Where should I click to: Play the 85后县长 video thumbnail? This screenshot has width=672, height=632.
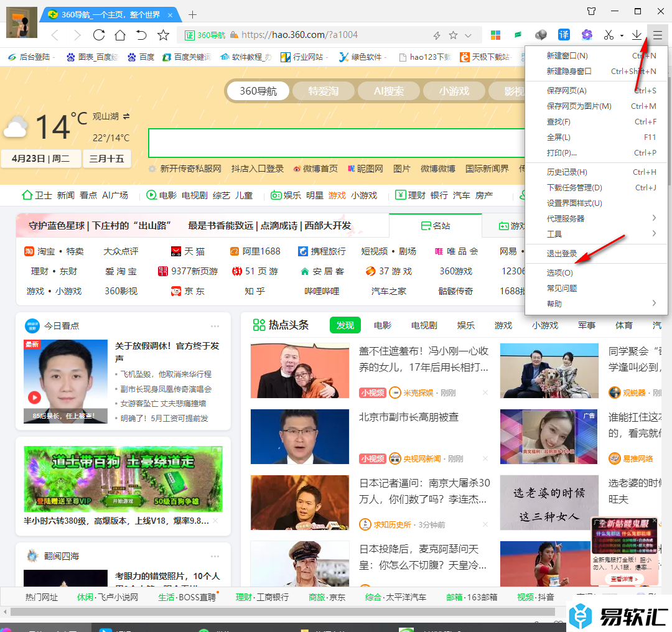coord(65,381)
